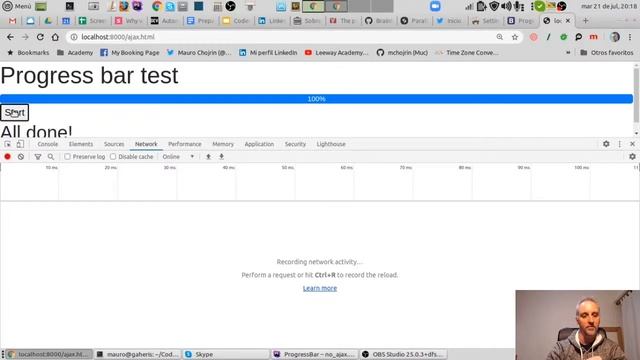
Task: Click the Network timeline overview area
Action: pyautogui.click(x=320, y=182)
